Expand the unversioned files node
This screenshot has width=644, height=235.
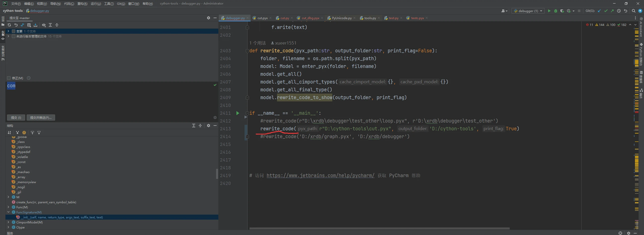pyautogui.click(x=8, y=36)
